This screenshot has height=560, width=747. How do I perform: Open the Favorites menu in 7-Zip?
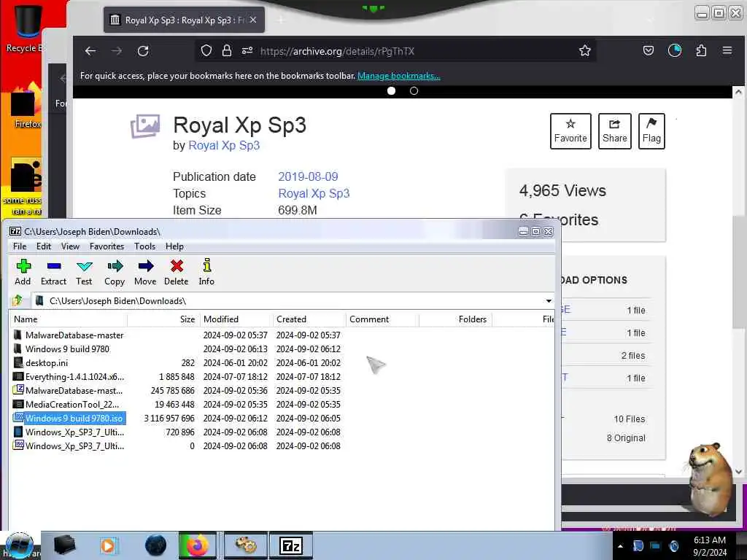tap(107, 246)
